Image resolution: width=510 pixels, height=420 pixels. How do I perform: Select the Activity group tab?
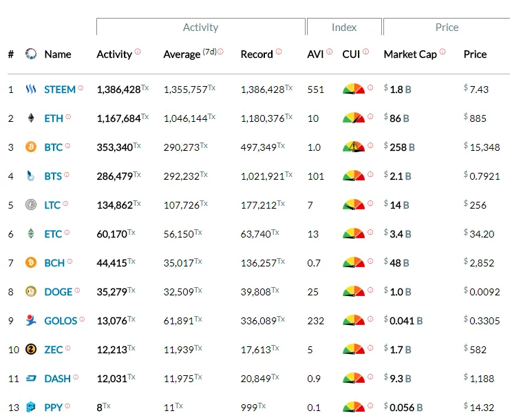pos(201,27)
